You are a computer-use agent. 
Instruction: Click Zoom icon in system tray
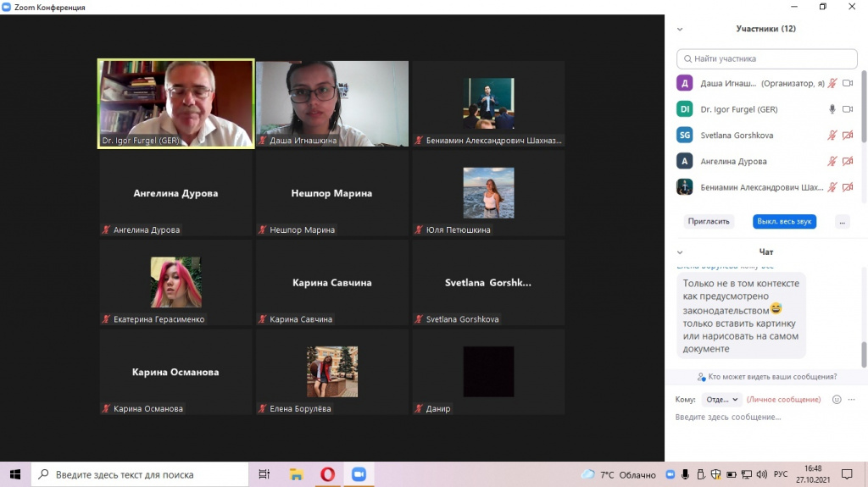[670, 474]
